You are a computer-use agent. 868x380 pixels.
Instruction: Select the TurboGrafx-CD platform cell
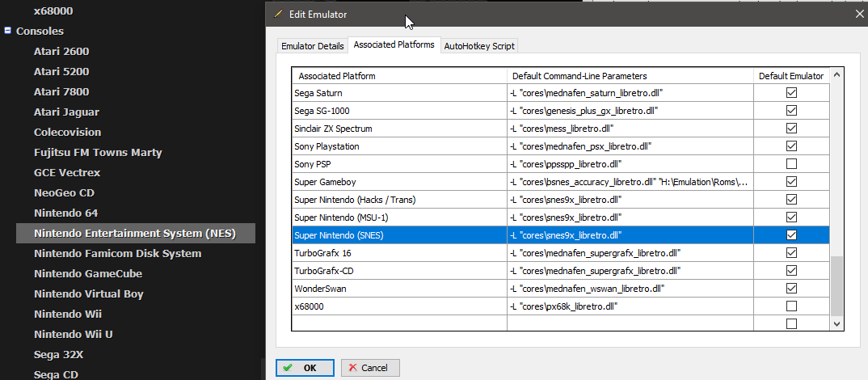point(400,270)
